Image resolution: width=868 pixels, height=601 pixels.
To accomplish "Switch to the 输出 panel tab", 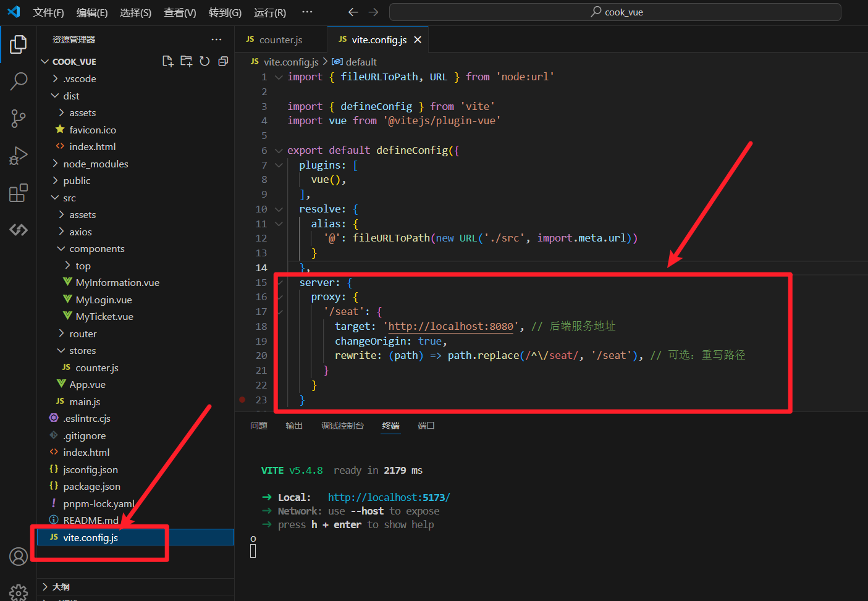I will (x=294, y=426).
